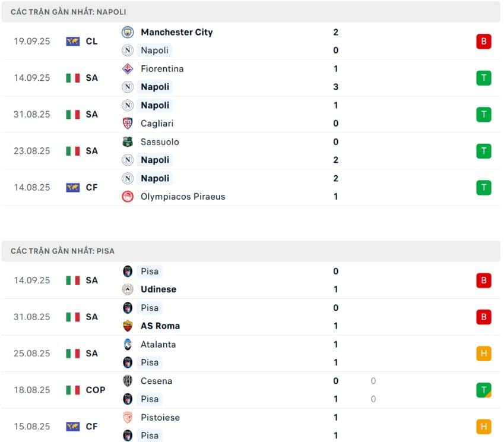The height and width of the screenshot is (442, 504).
Task: Click the Italian flag on 14.09.25 Fiorentina match
Action: coord(73,78)
